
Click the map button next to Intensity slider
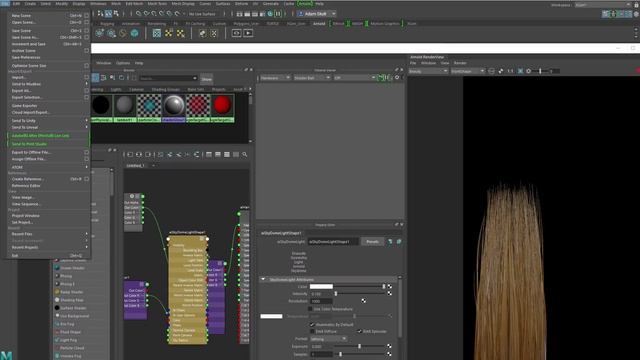(389, 293)
